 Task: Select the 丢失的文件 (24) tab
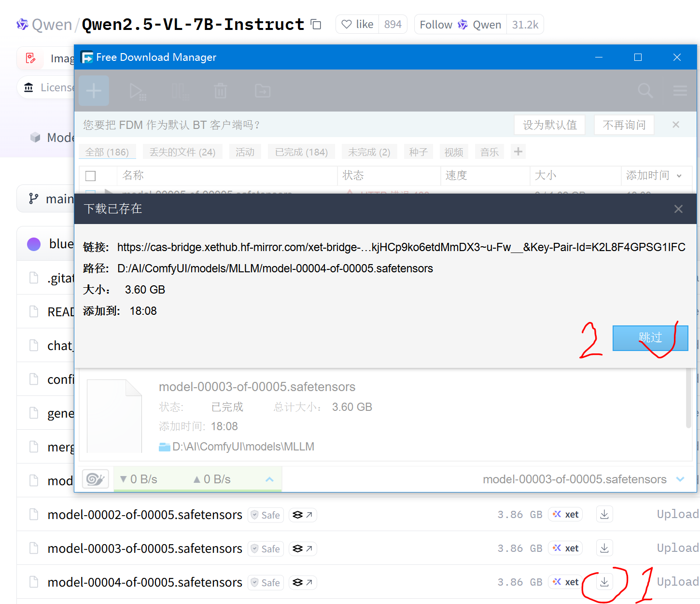click(x=182, y=152)
